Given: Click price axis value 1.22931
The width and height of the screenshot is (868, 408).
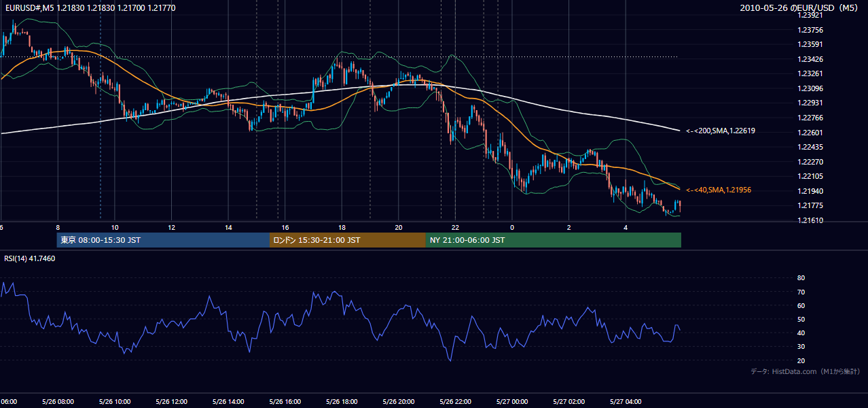Looking at the screenshot, I should coord(810,103).
